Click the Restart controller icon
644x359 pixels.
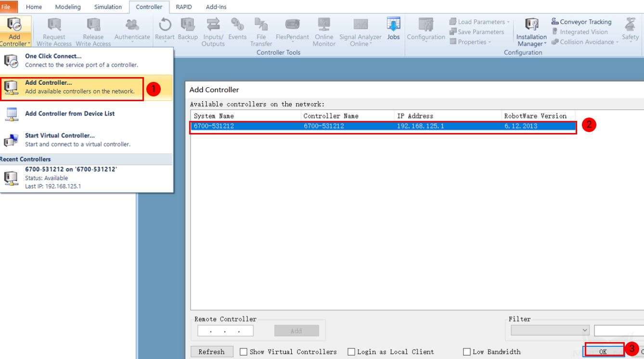pyautogui.click(x=165, y=24)
